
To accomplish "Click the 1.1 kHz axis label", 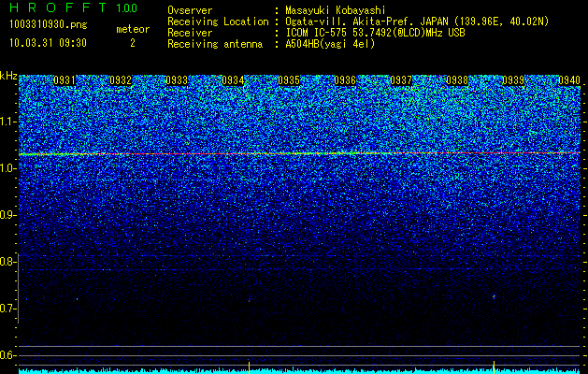I will coord(7,122).
